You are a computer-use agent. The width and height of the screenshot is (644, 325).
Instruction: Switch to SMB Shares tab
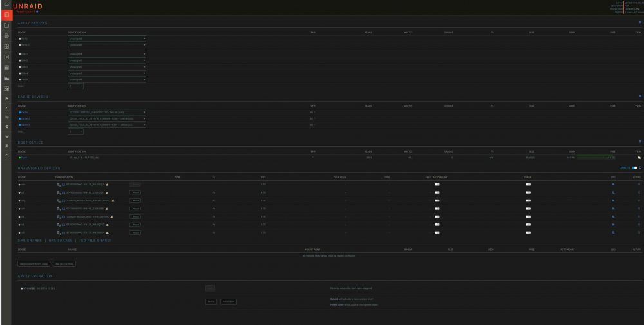pyautogui.click(x=30, y=241)
